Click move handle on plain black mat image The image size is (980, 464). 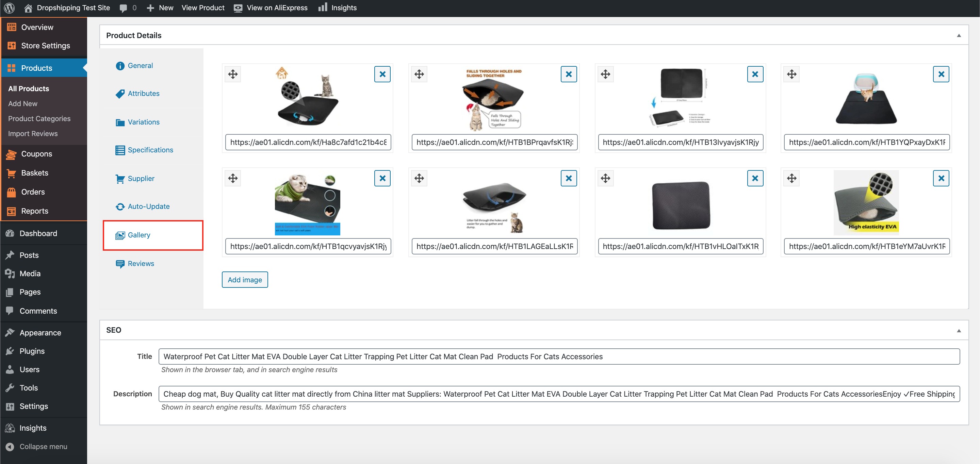point(605,178)
